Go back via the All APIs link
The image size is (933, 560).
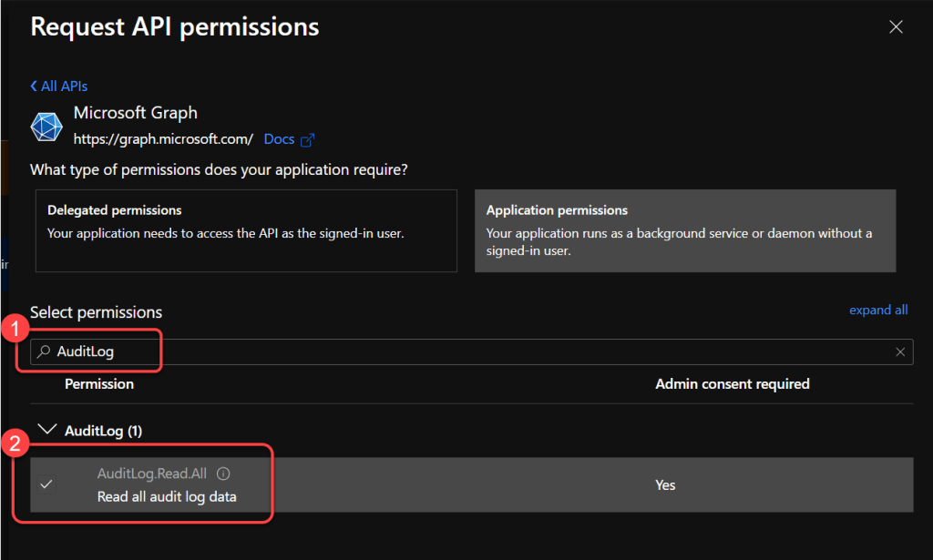pos(64,87)
